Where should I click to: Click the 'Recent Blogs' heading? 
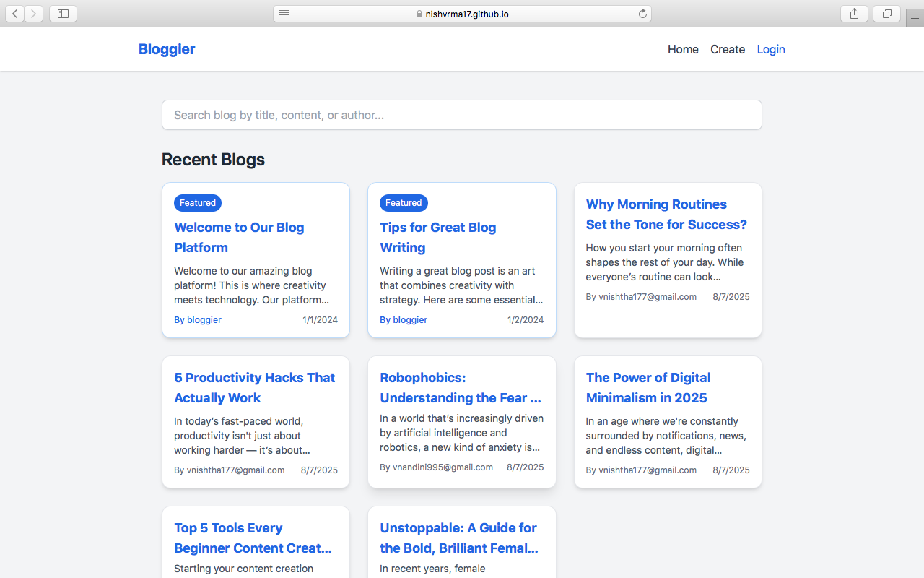click(213, 160)
